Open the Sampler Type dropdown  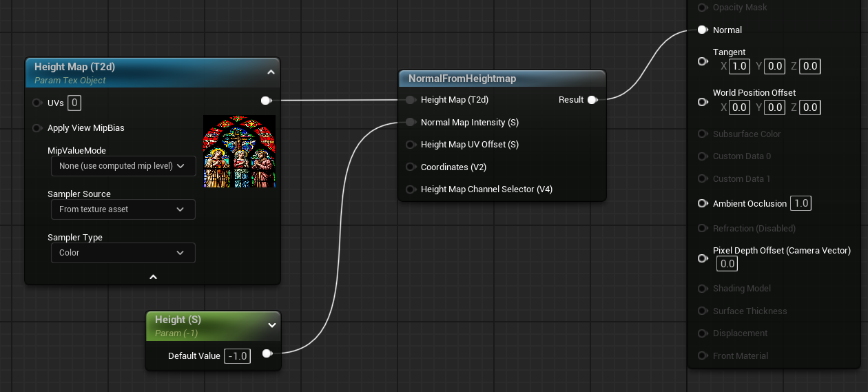pyautogui.click(x=123, y=253)
